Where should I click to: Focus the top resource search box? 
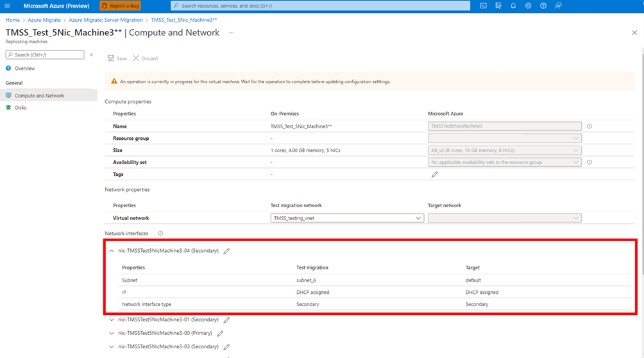click(320, 6)
